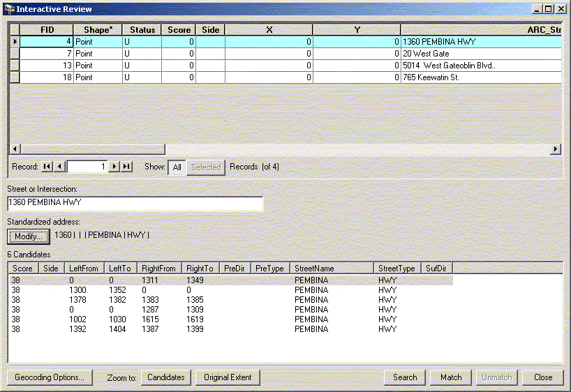Select row marker for FID 4
The image size is (571, 392).
tap(14, 42)
